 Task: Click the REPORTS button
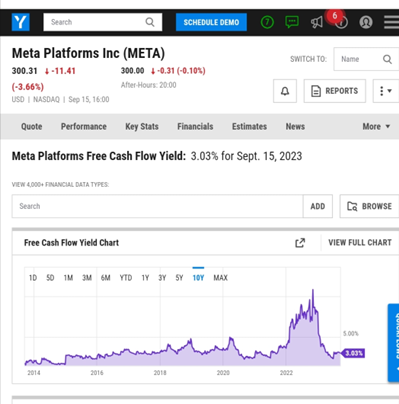point(334,91)
